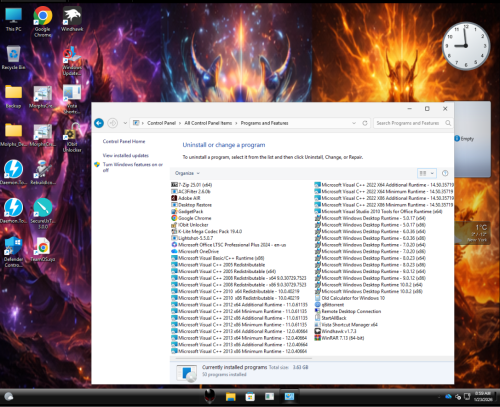Expand the recent locations arrow

click(125, 123)
